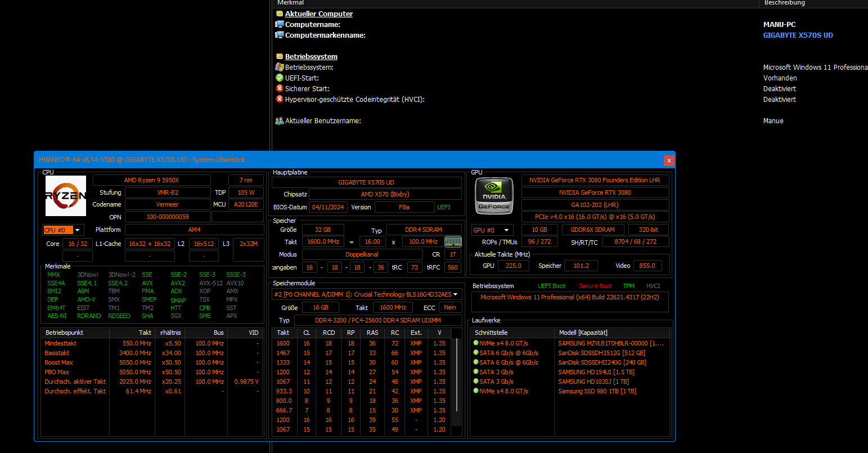Click the memory module icon beside 100.0 MHz
The height and width of the screenshot is (453, 868).
[453, 241]
